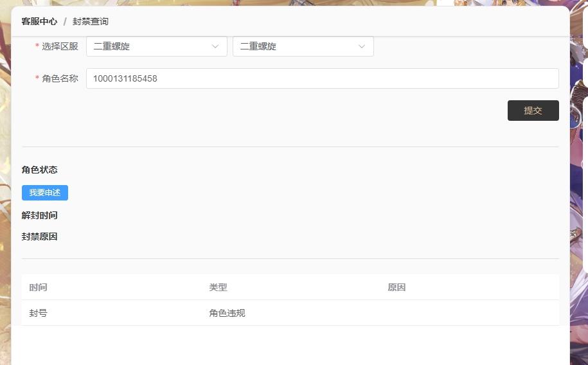Screen dimensions: 588x365
Task: Go to 客服中心 via the breadcrumb
Action: pyautogui.click(x=39, y=22)
